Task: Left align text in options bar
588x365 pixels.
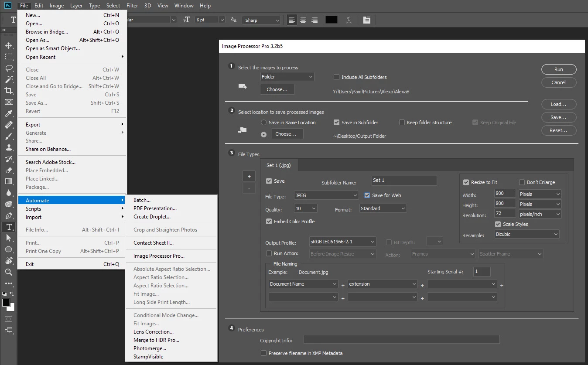Action: pos(291,20)
